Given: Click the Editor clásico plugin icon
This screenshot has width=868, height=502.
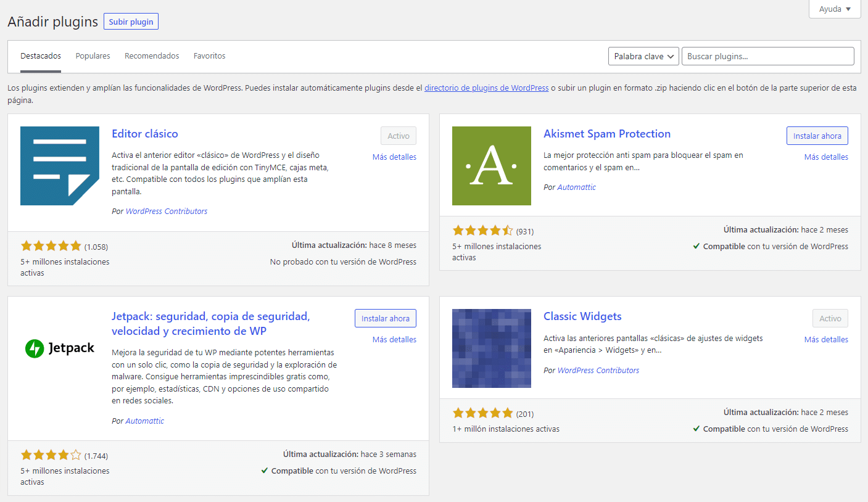Looking at the screenshot, I should (x=60, y=166).
